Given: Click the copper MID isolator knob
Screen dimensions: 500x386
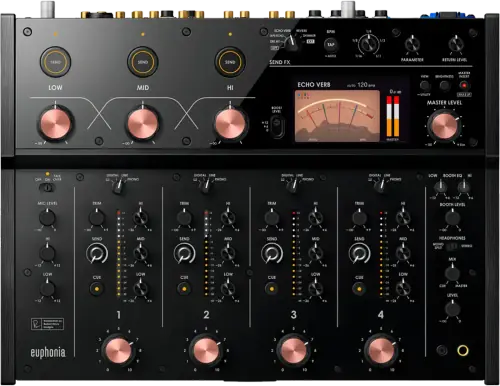Looking at the screenshot, I should (x=143, y=124).
